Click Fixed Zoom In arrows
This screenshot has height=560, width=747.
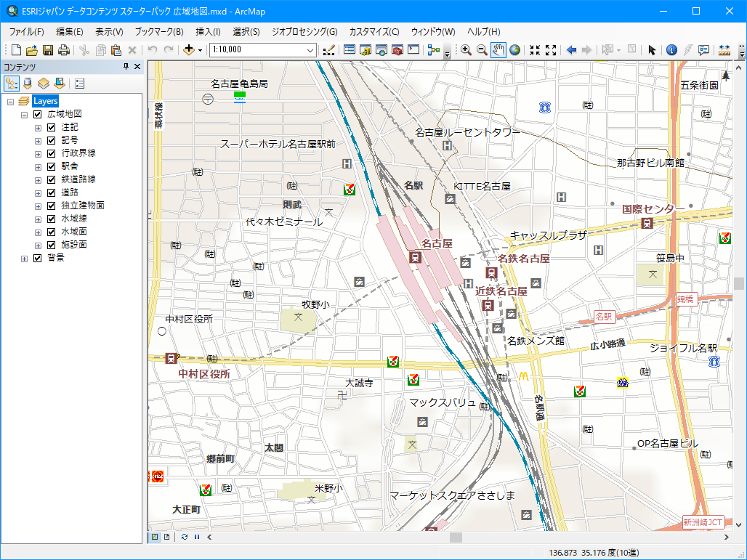click(535, 49)
